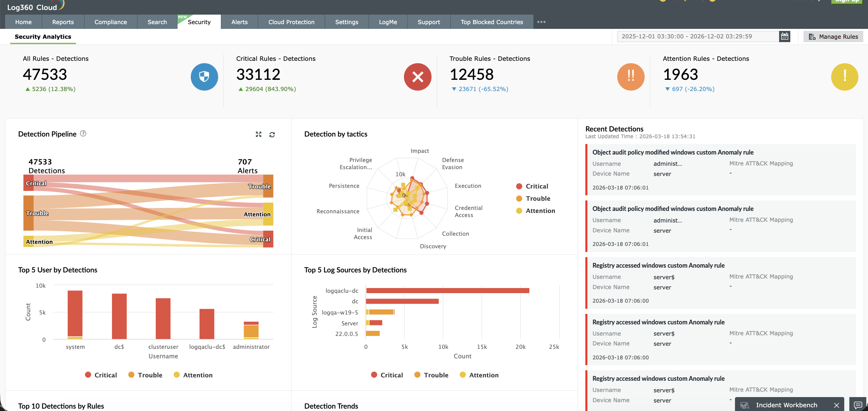Viewport: 868px width, 411px height.
Task: Click the blue shield icon on All Rules
Action: tap(204, 76)
